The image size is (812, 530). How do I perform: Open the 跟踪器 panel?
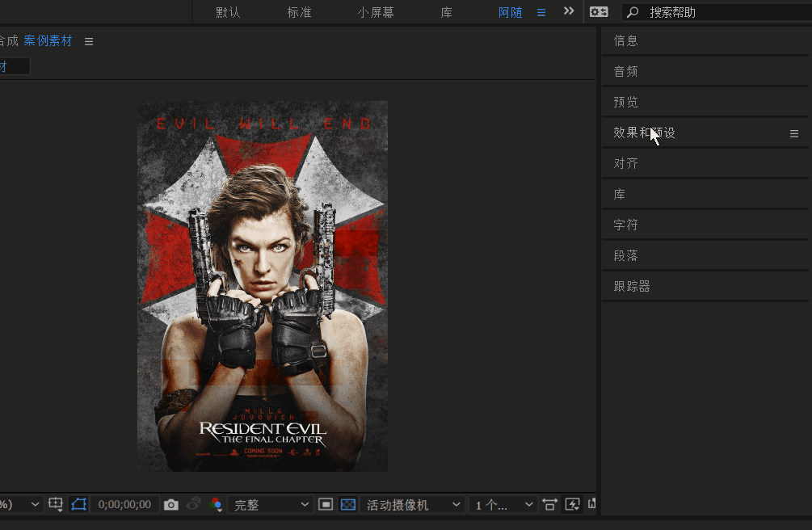pyautogui.click(x=705, y=286)
